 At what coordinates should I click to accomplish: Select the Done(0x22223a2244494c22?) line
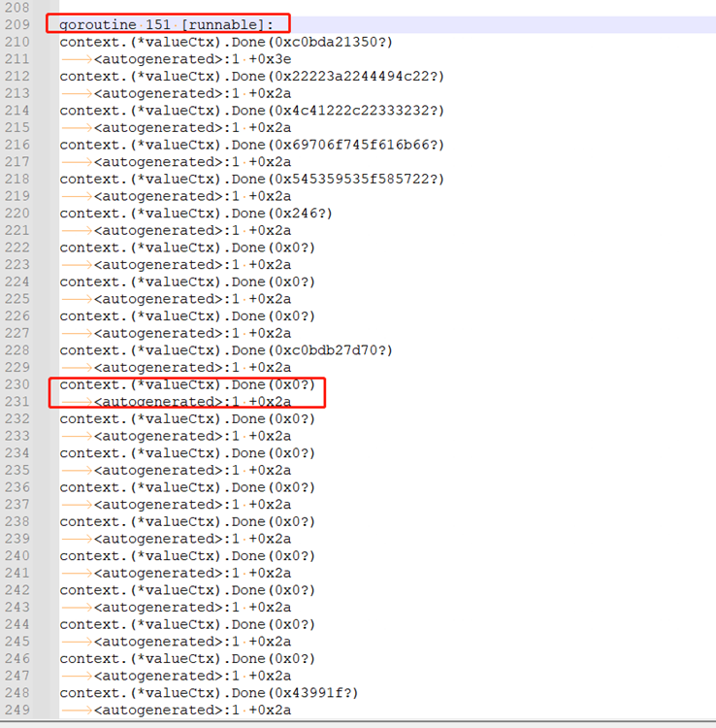[252, 76]
